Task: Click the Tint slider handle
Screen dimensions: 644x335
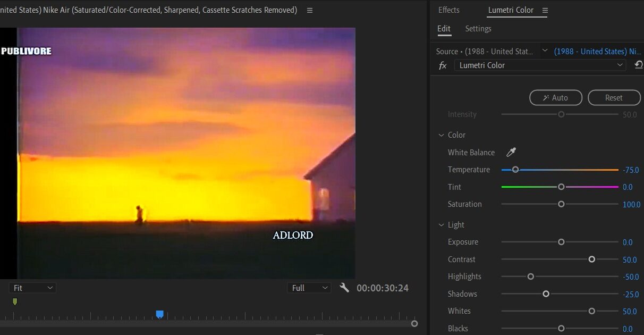Action: tap(561, 187)
